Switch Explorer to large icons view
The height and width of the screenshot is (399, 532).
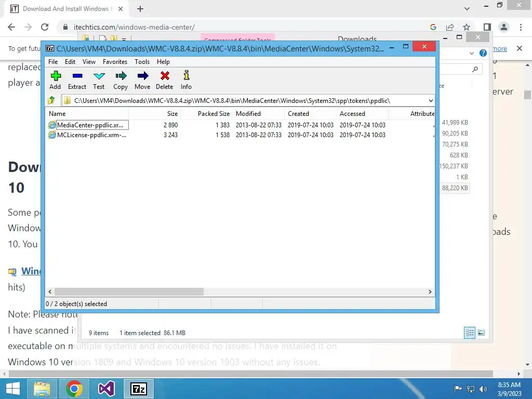click(481, 332)
